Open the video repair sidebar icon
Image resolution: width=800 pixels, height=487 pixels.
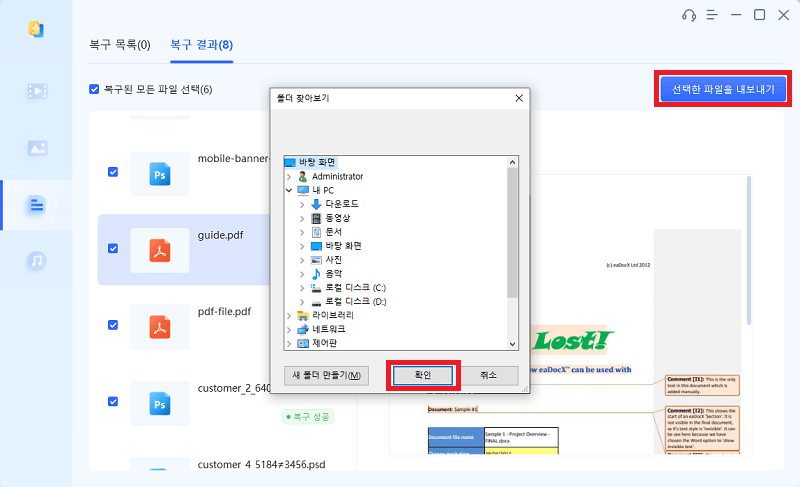[x=37, y=91]
